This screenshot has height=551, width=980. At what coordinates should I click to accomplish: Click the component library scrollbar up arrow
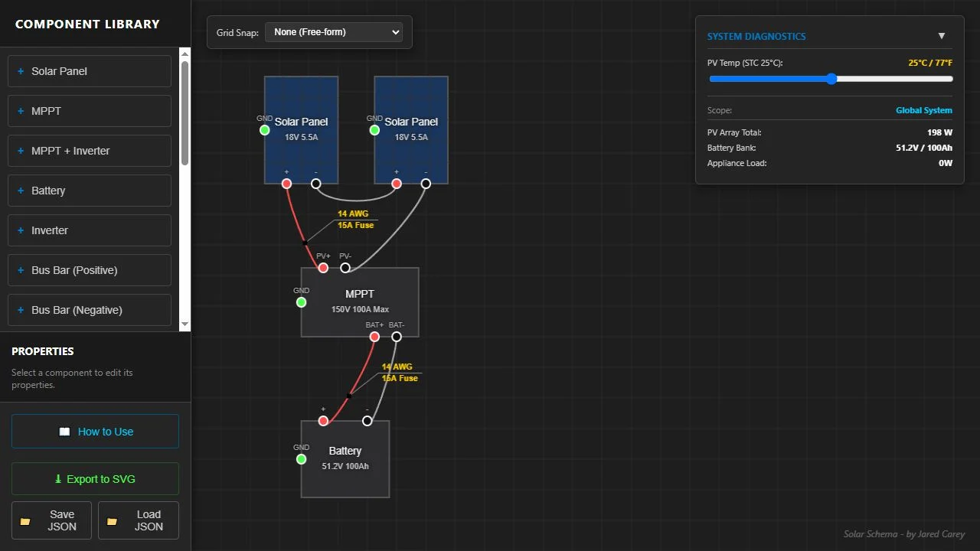coord(185,54)
